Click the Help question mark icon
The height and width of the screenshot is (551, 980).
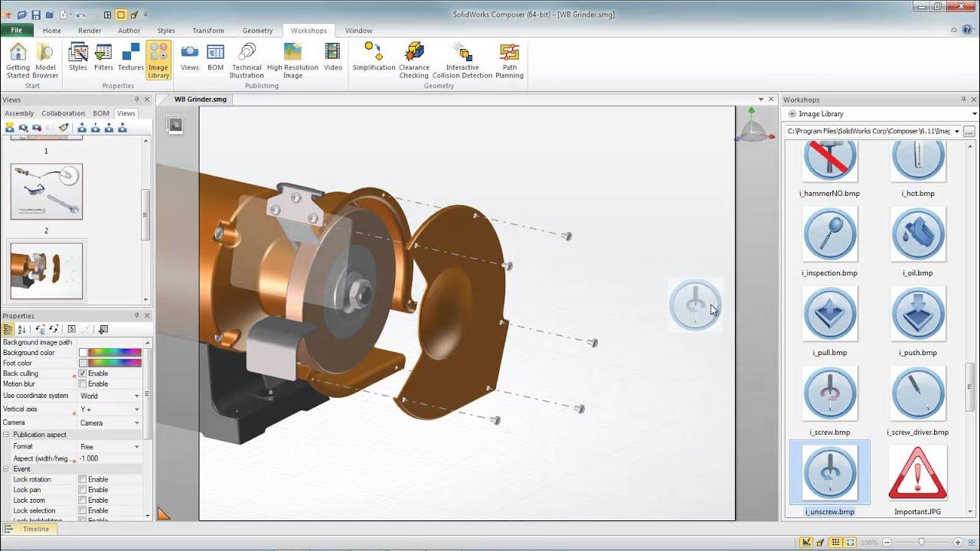968,31
